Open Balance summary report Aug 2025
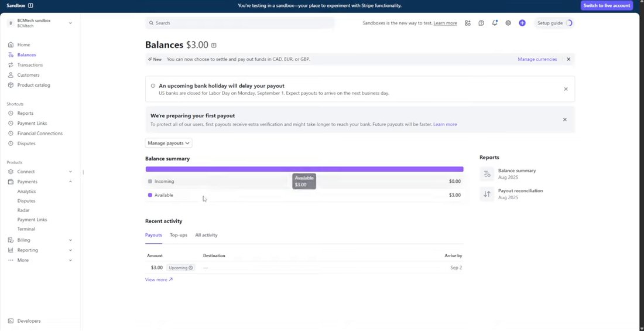The image size is (644, 331). 517,174
